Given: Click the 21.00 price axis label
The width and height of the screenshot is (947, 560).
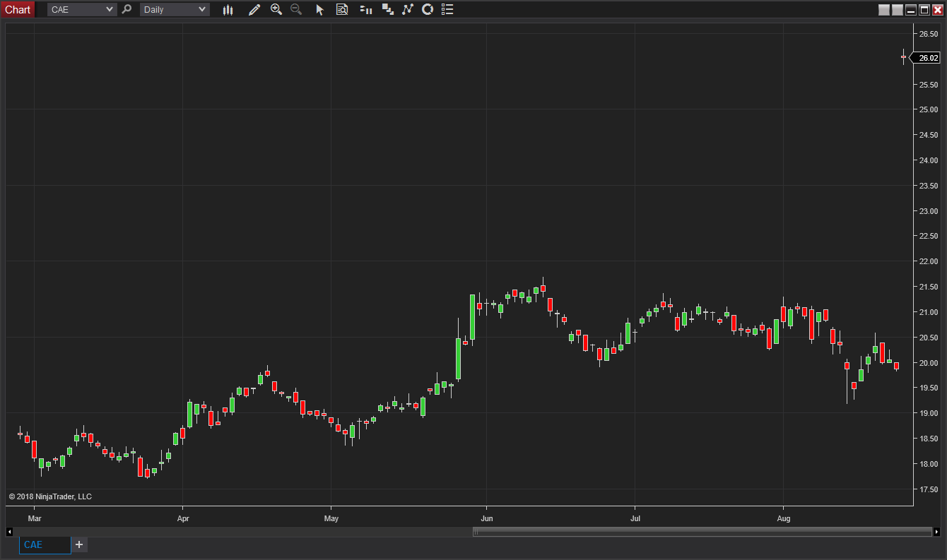Looking at the screenshot, I should (x=928, y=312).
